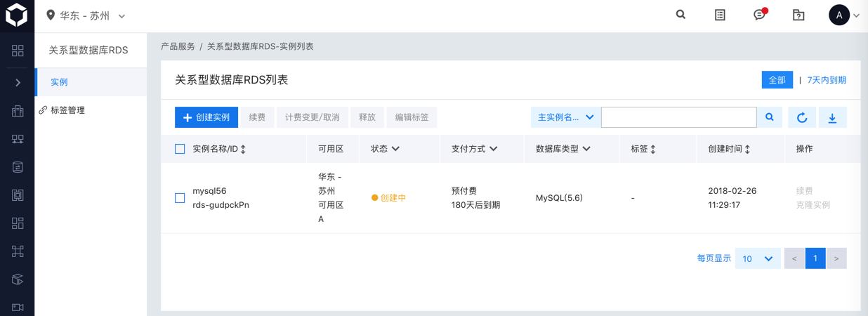
Task: Open the 状态 column filter dropdown
Action: click(386, 149)
